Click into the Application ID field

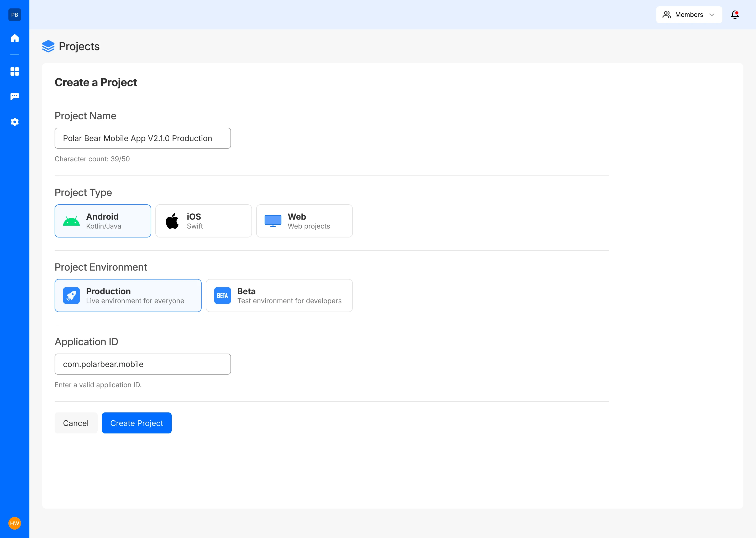[x=143, y=364]
